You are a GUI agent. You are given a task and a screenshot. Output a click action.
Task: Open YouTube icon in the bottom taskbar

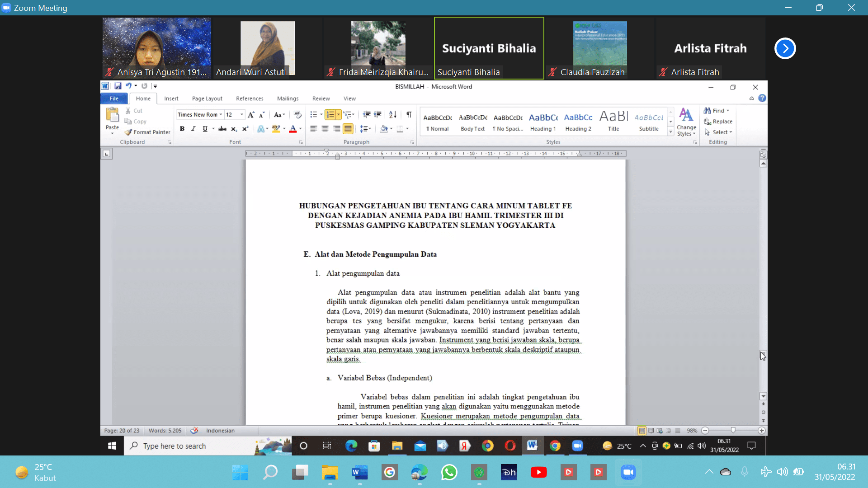point(538,473)
